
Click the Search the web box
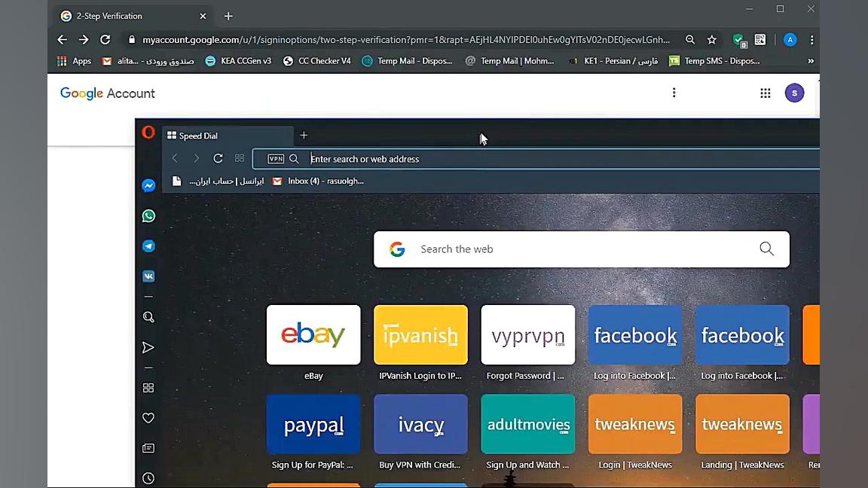(x=581, y=249)
